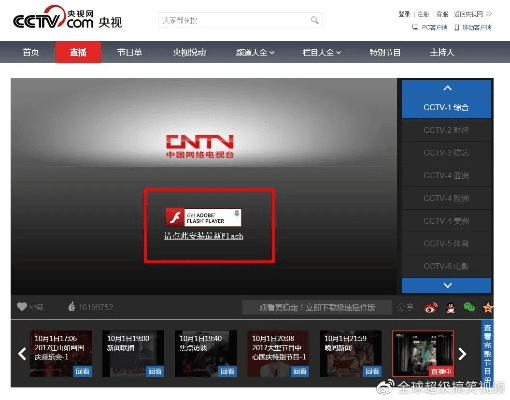The width and height of the screenshot is (510, 400).
Task: Go to next programs with right arrow
Action: pos(462,354)
